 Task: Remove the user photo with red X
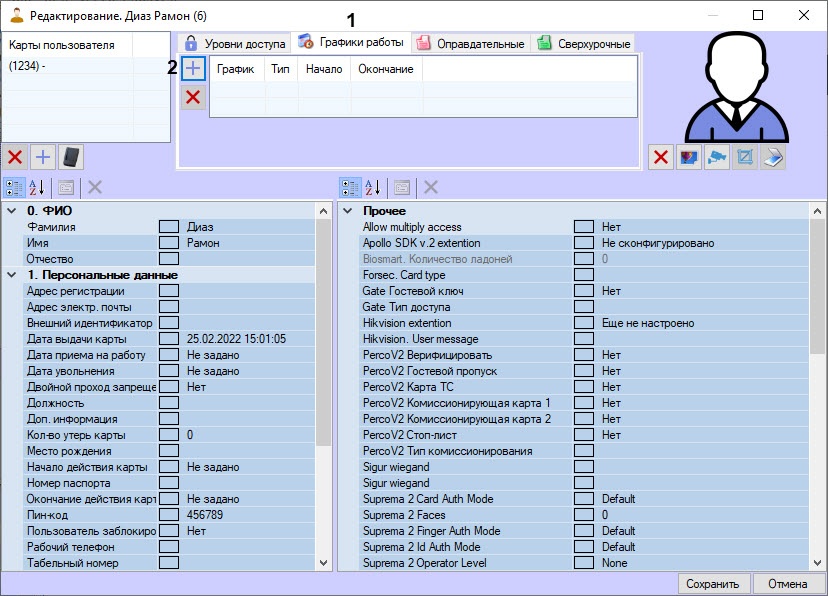[x=660, y=157]
